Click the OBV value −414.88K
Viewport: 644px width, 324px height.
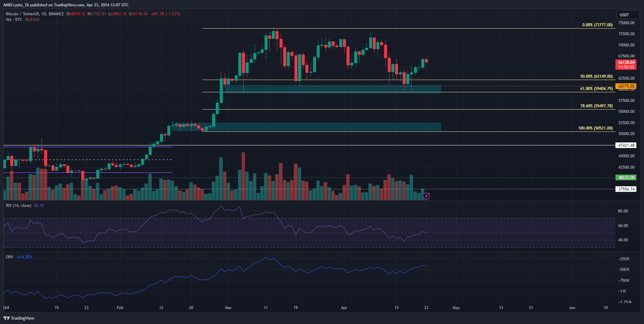coord(24,257)
